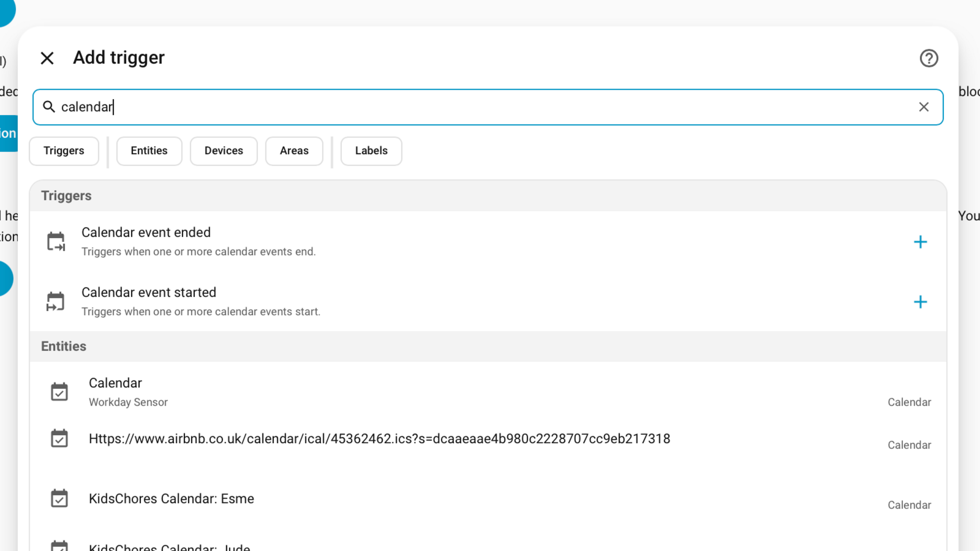980x551 pixels.
Task: Filter by Entities chip
Action: tap(149, 151)
